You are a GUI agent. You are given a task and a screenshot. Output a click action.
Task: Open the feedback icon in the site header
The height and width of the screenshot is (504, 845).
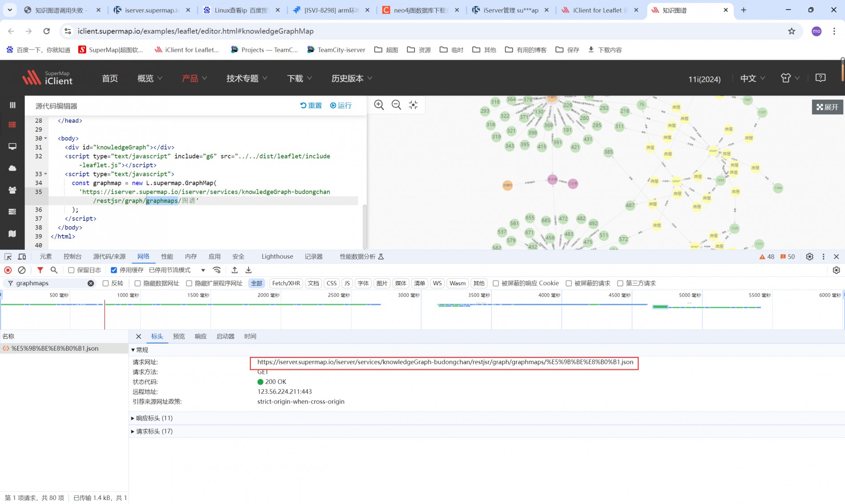(821, 78)
